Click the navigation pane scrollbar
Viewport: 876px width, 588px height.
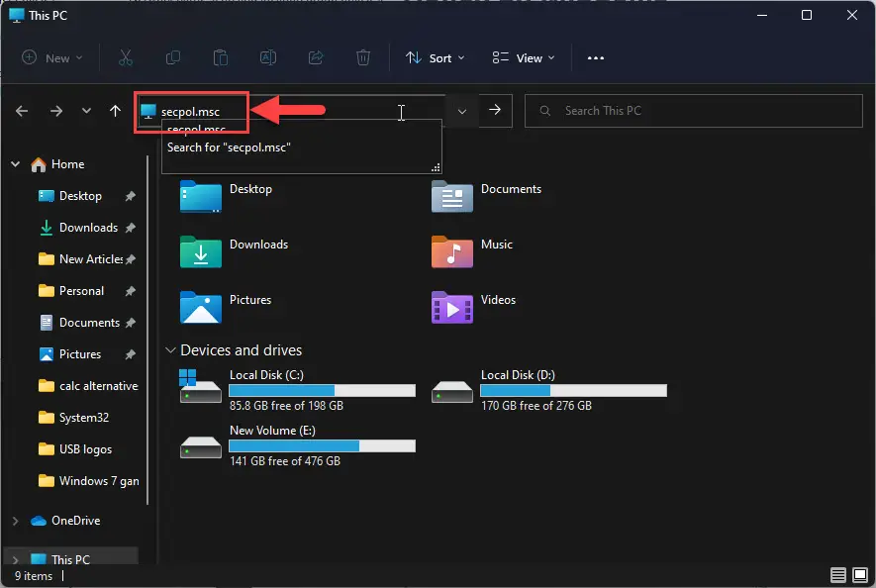[x=147, y=330]
